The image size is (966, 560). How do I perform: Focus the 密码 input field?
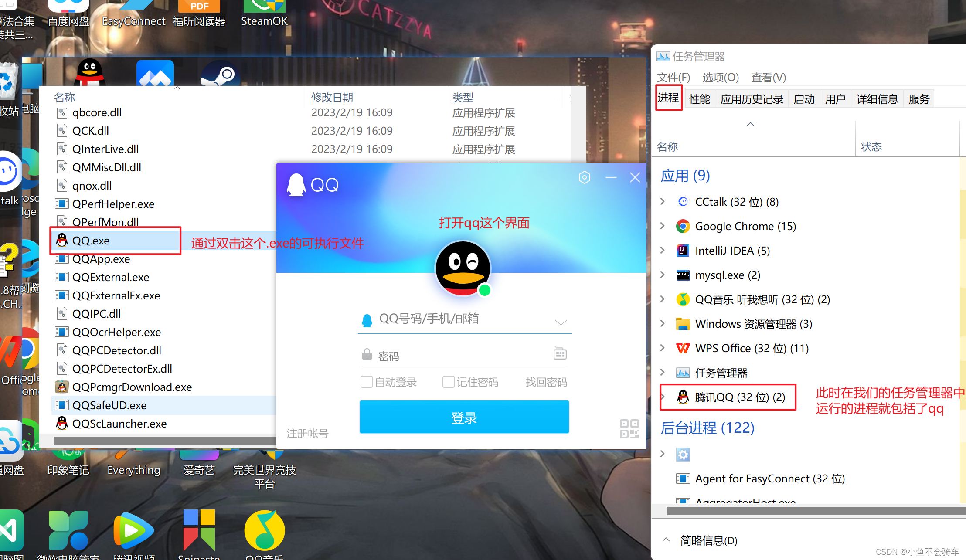(464, 355)
